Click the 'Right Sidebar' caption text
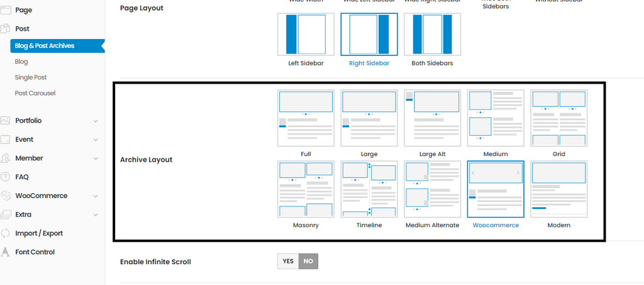 click(x=369, y=64)
